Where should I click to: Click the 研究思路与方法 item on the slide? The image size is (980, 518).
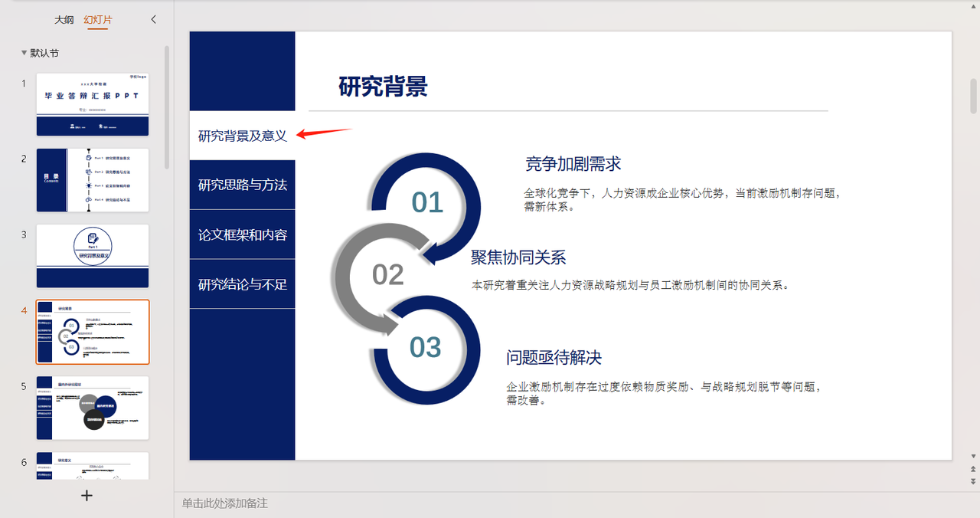tap(242, 184)
